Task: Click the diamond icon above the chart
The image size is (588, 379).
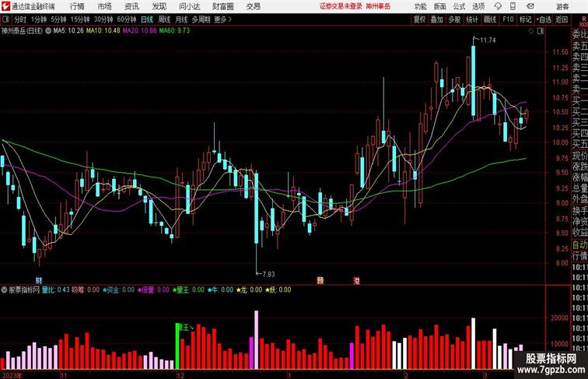Action: (531, 31)
